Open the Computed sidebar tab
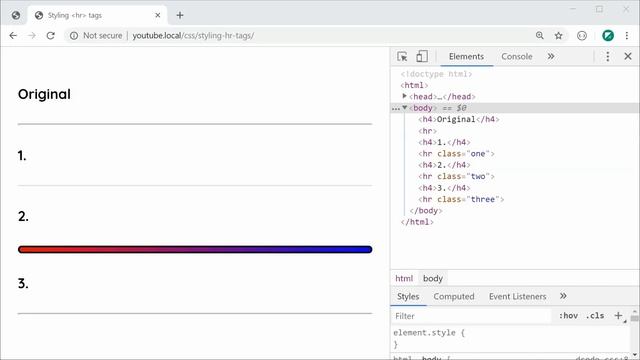 click(454, 297)
